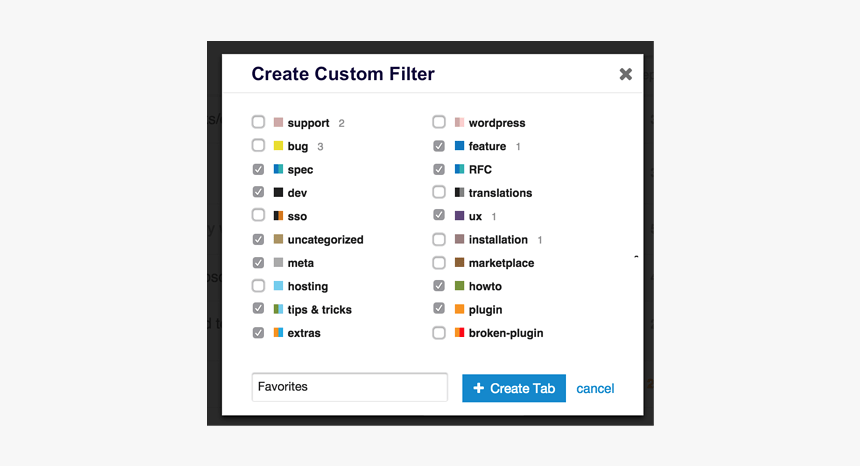Click the pink support color swatch
Viewport: 860px width, 466px height.
point(279,122)
